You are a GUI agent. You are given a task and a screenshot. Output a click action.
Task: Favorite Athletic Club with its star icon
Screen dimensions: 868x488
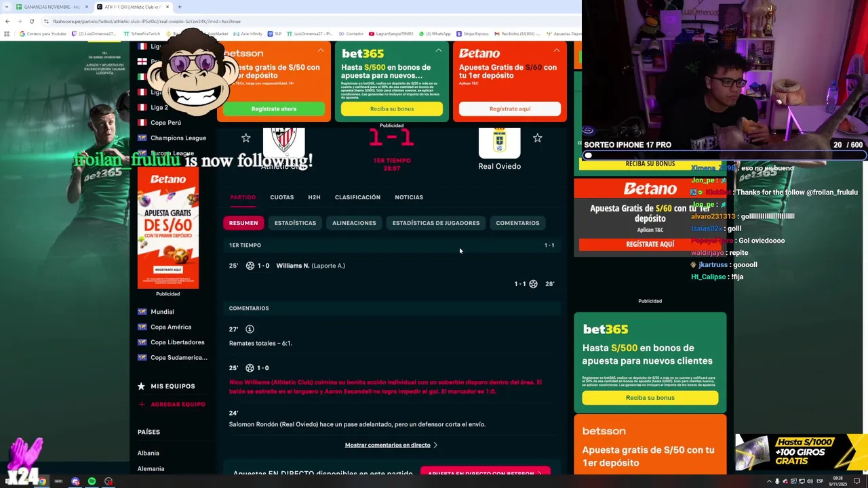point(245,138)
